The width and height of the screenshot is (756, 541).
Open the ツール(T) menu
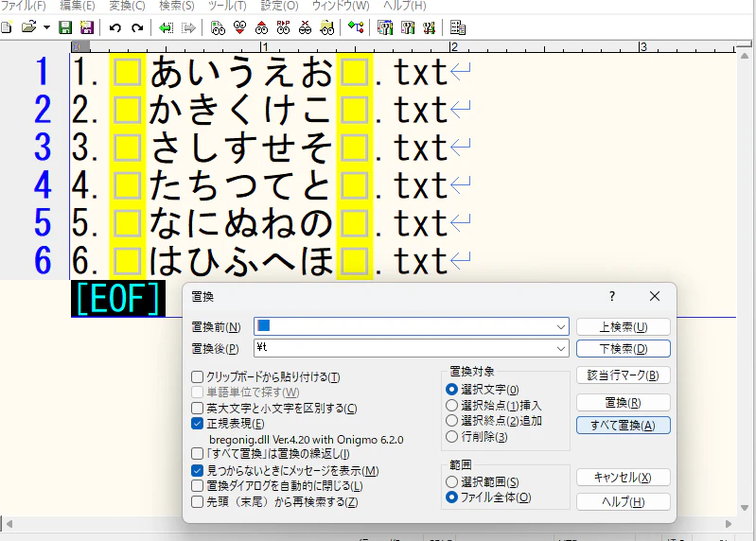coord(227,6)
